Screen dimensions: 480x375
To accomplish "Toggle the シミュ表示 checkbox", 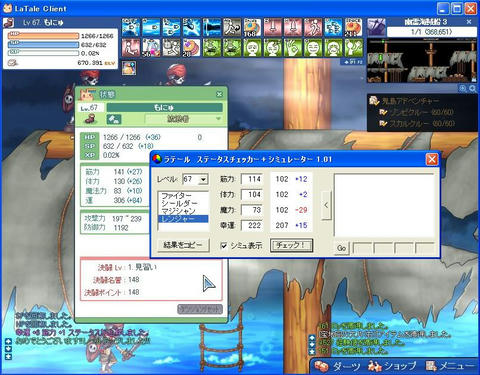I will pyautogui.click(x=224, y=246).
